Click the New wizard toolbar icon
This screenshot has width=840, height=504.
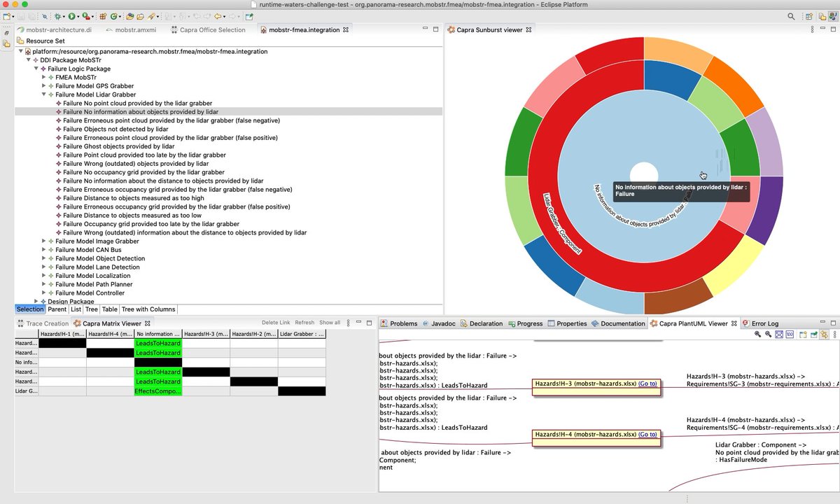coord(7,16)
